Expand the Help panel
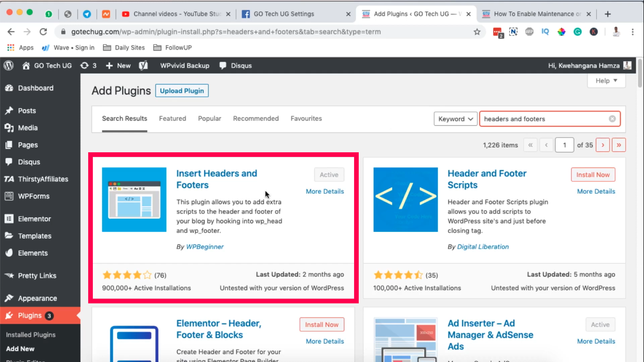644x362 pixels. [x=606, y=81]
